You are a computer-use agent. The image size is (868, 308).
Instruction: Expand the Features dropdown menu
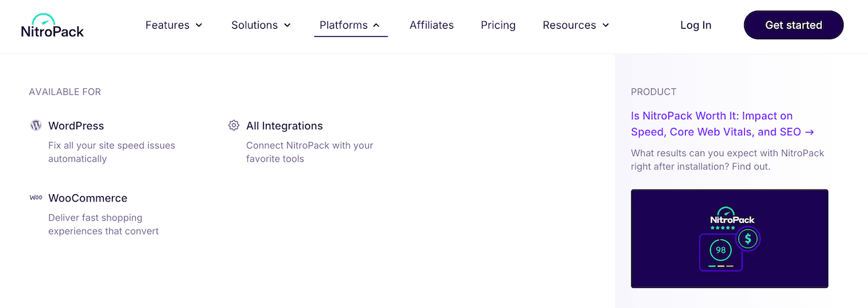174,25
